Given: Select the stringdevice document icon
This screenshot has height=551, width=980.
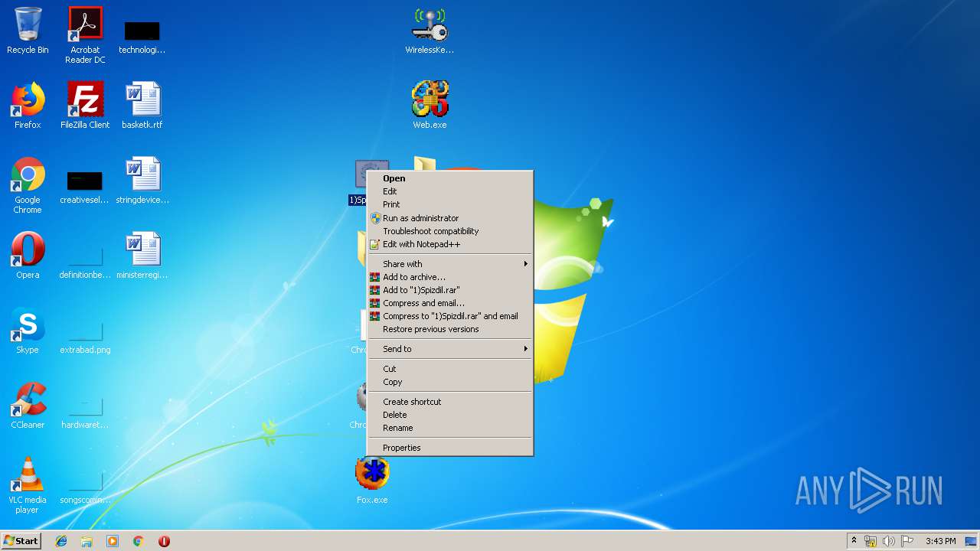Looking at the screenshot, I should [142, 181].
